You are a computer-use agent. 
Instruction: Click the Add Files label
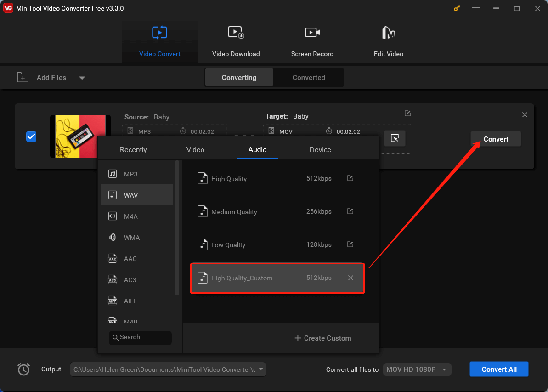coord(51,78)
